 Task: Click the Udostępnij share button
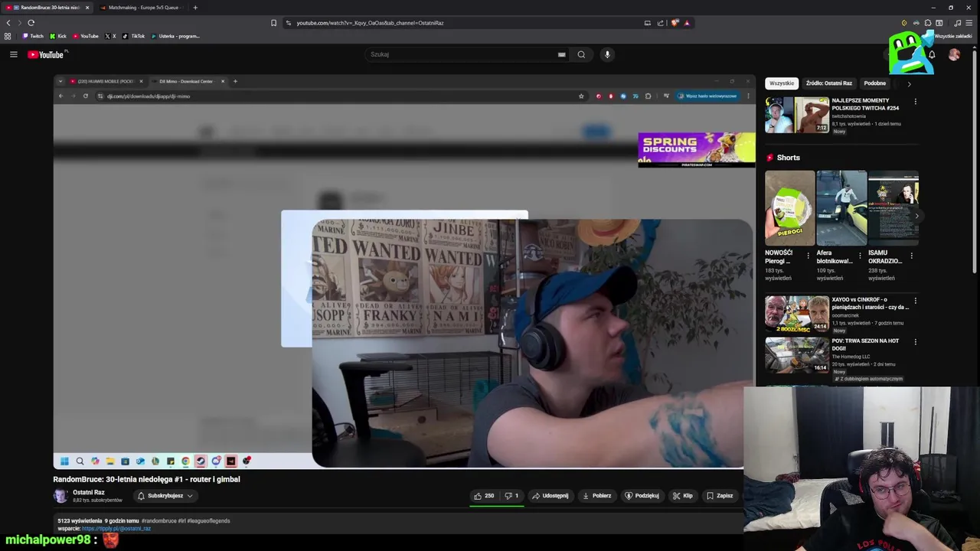coord(550,496)
